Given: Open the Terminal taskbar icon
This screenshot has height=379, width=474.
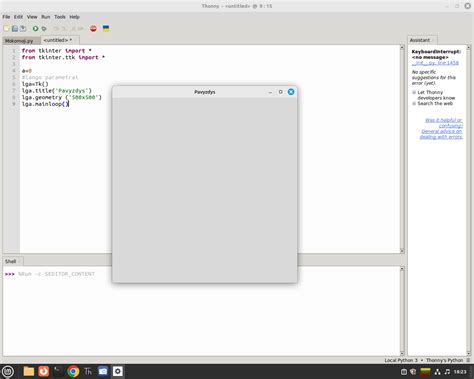Looking at the screenshot, I should pos(58,371).
